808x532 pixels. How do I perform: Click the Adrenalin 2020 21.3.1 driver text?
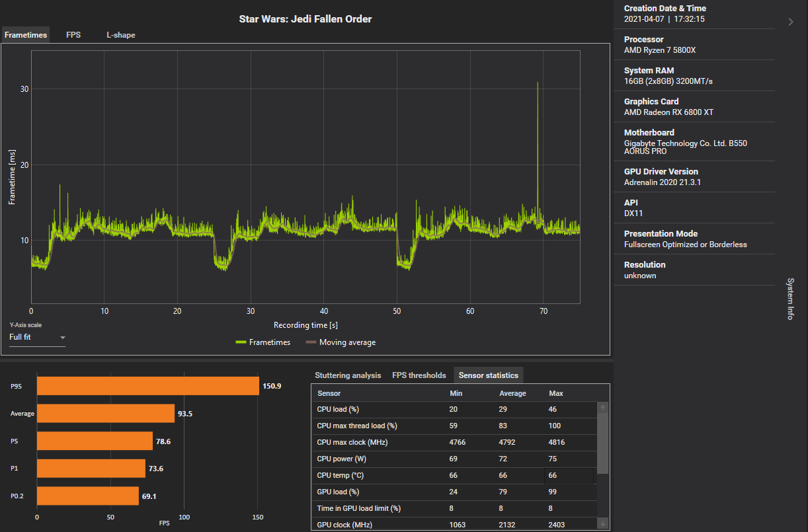coord(663,182)
